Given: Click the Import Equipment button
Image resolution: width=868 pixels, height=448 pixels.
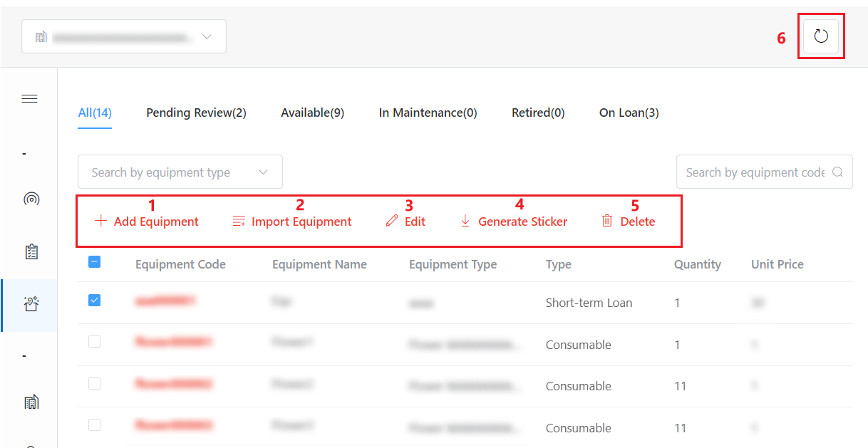Looking at the screenshot, I should 292,222.
